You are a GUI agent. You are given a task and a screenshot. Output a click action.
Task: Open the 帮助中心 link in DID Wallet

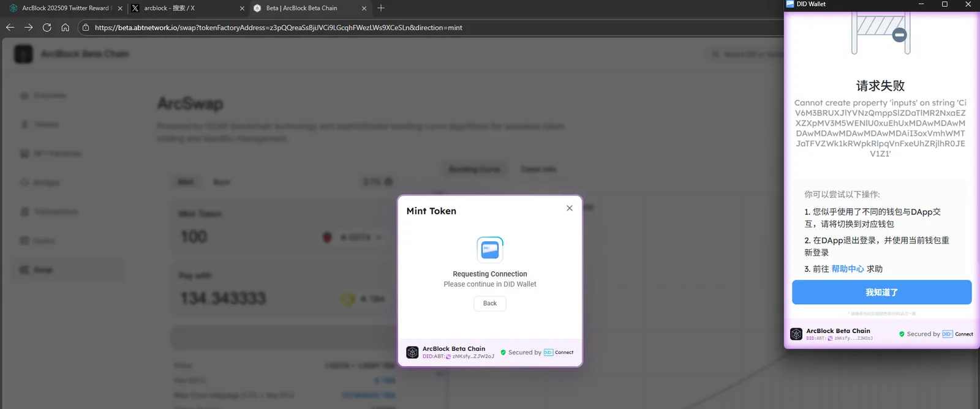click(x=848, y=269)
